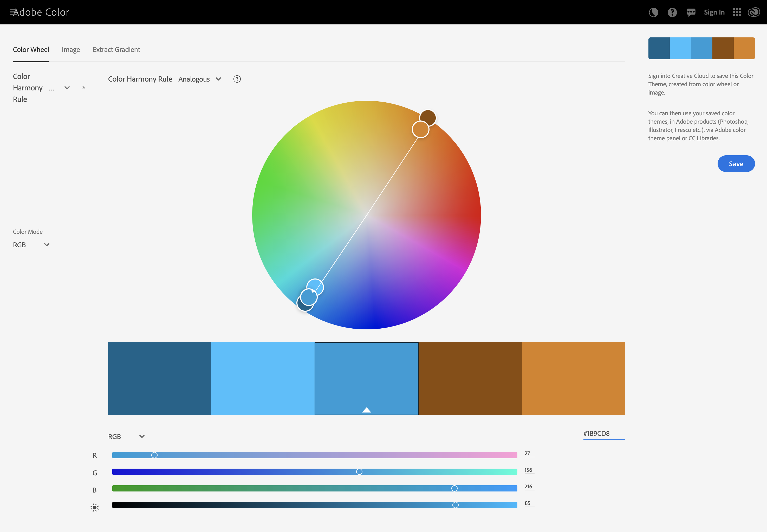Image resolution: width=767 pixels, height=532 pixels.
Task: Expand the left sidebar Color Harmony Rule chevron
Action: [x=67, y=88]
